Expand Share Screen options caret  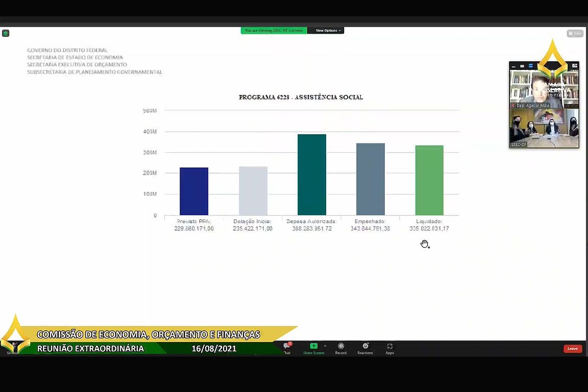325,346
